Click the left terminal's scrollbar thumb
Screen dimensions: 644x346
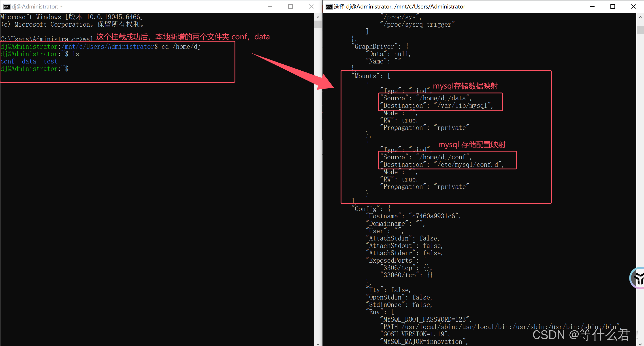(x=318, y=24)
